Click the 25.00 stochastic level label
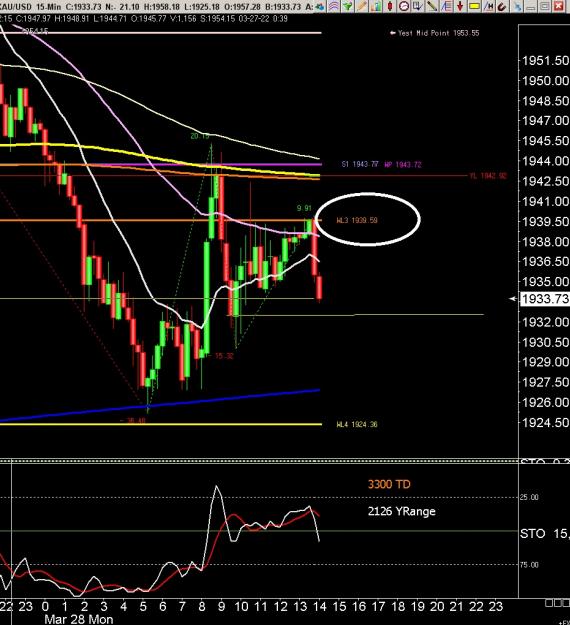Viewport: 570px width, 625px height. click(x=529, y=497)
